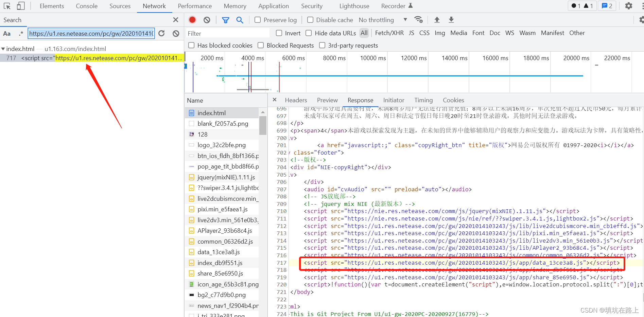Open the Memory tab
Viewport: 644px width, 317px height.
tap(235, 6)
